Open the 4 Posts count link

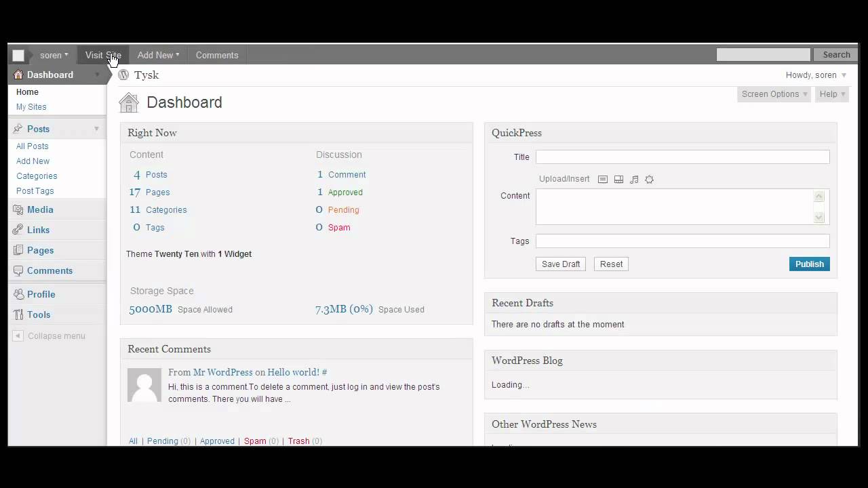click(149, 175)
